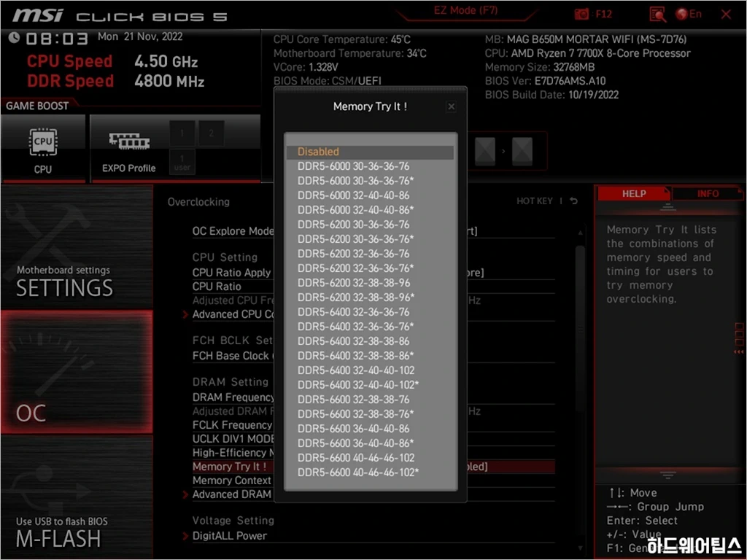The width and height of the screenshot is (747, 560).
Task: Close the Memory Try It ! dialog
Action: point(451,106)
